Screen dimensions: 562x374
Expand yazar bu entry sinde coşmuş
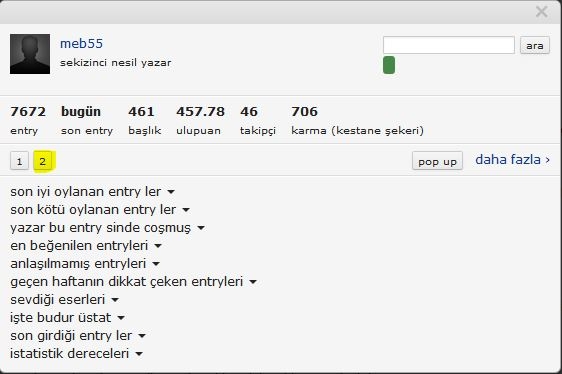tap(108, 227)
